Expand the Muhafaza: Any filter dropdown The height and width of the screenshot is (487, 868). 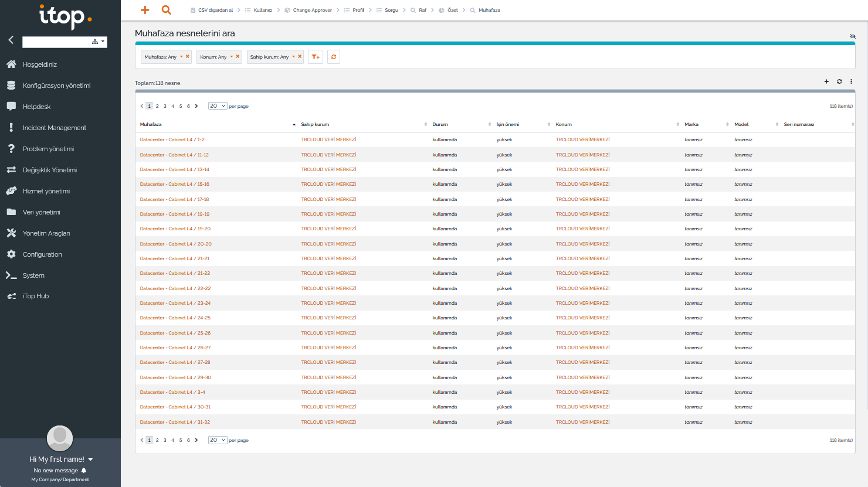[181, 56]
